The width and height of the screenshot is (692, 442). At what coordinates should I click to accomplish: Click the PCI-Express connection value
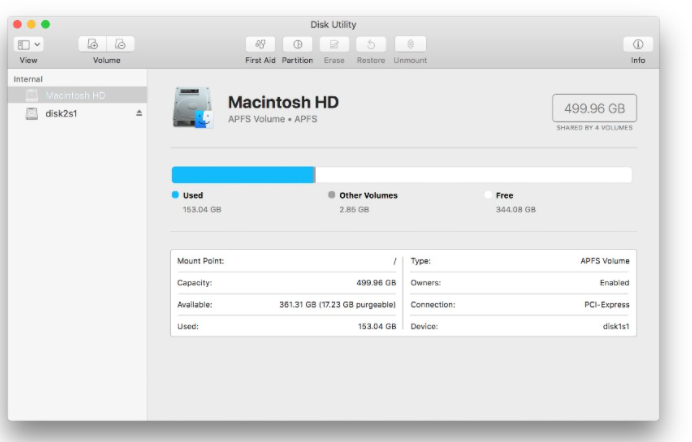[607, 305]
